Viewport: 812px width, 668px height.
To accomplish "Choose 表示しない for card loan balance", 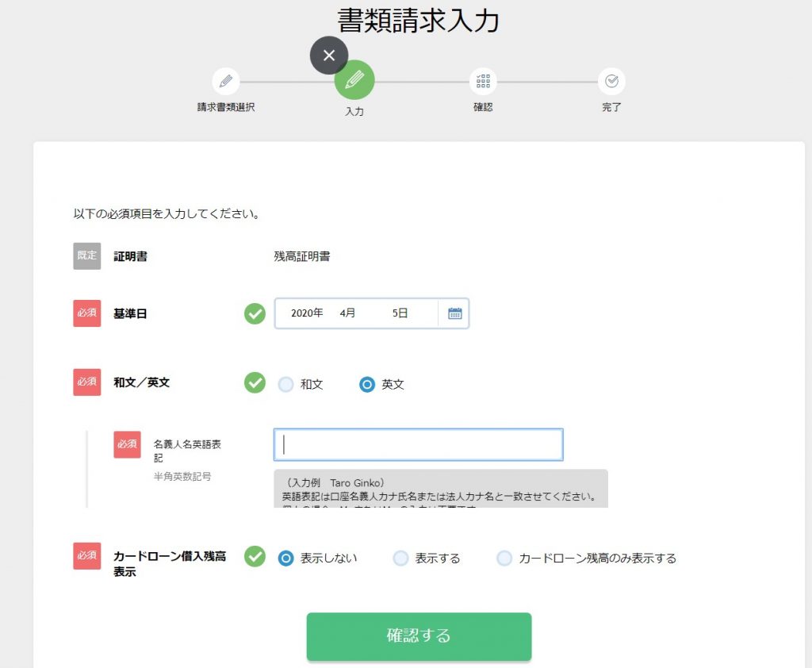I will (286, 559).
